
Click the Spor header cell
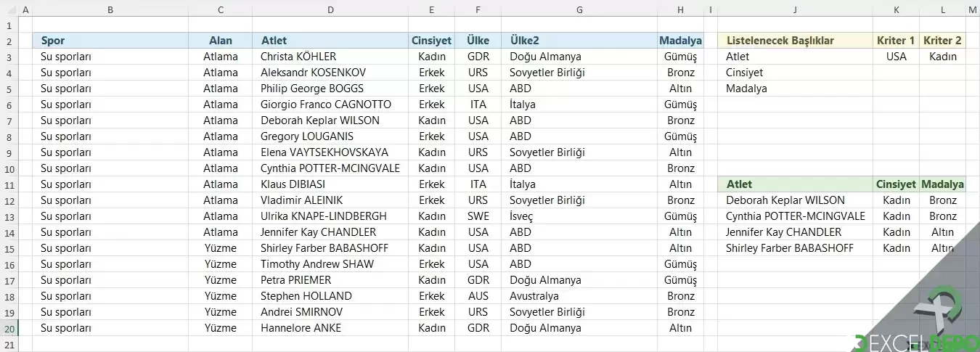[x=110, y=41]
